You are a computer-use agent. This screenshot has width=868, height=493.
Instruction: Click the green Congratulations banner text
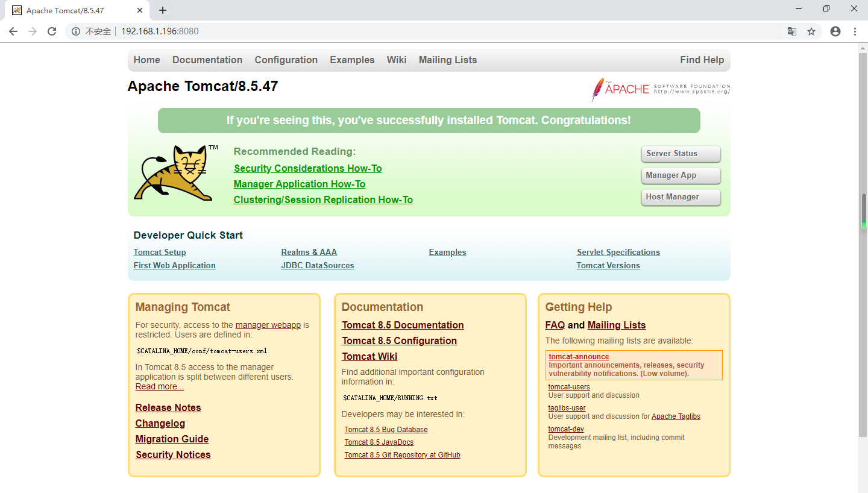(429, 121)
